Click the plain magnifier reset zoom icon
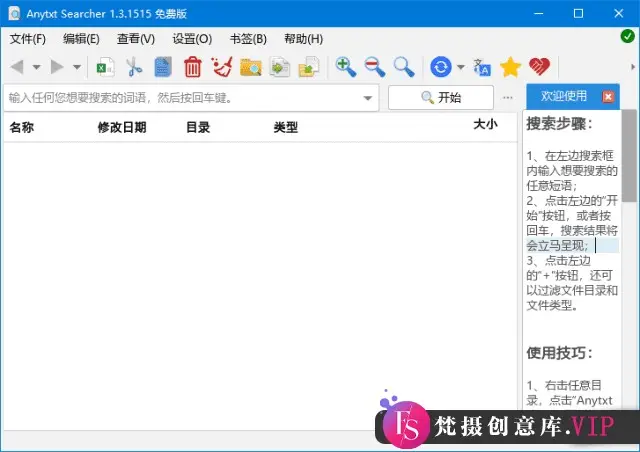This screenshot has width=640, height=452. point(404,67)
